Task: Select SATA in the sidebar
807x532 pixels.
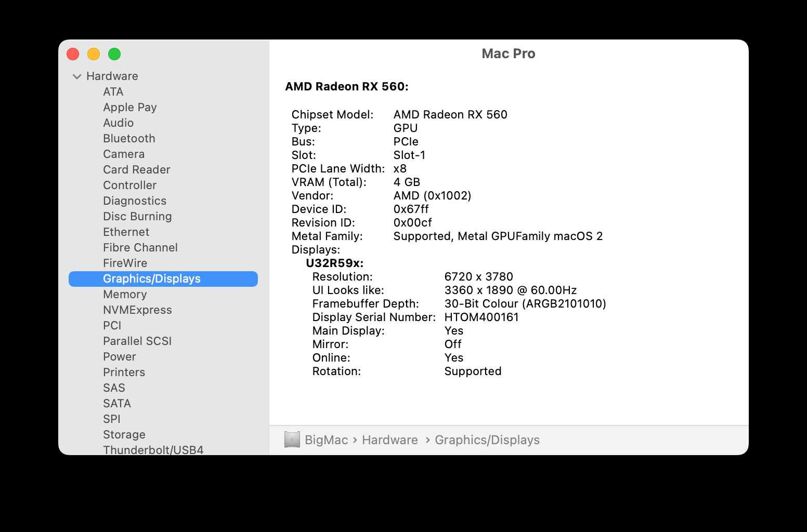Action: 117,403
